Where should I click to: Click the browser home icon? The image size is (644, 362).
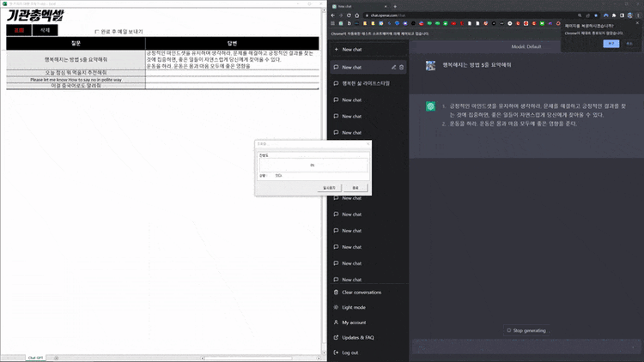[356, 15]
